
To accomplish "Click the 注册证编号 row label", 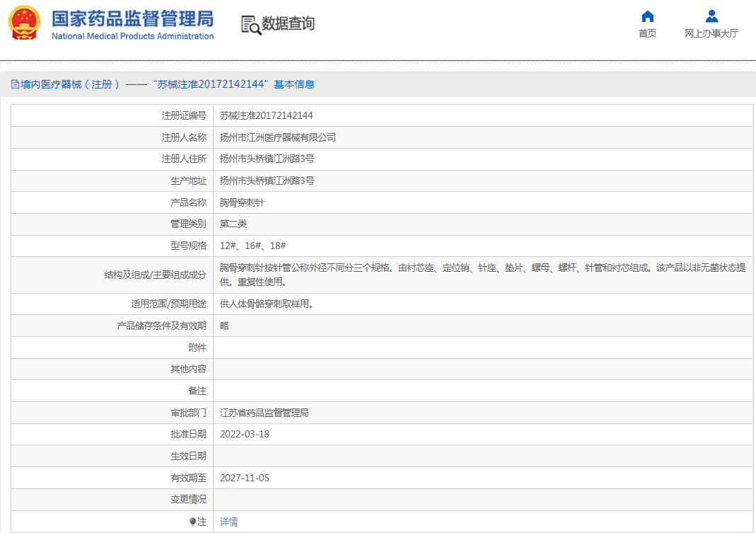I will (184, 116).
